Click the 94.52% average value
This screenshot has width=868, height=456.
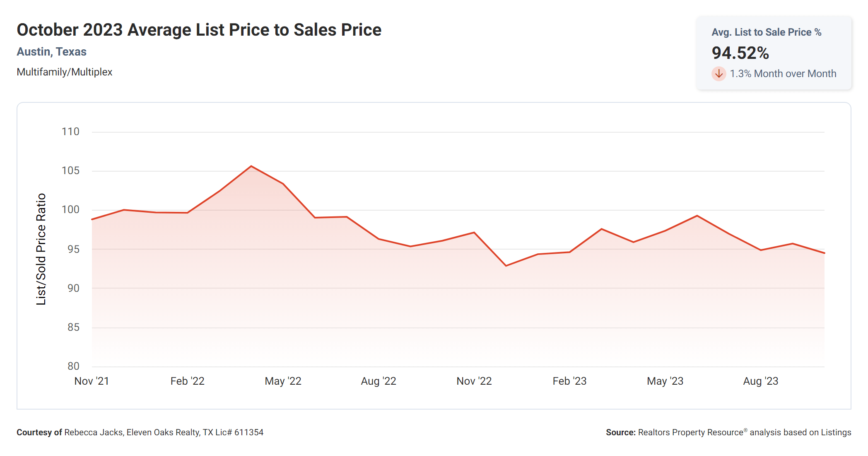click(x=740, y=53)
